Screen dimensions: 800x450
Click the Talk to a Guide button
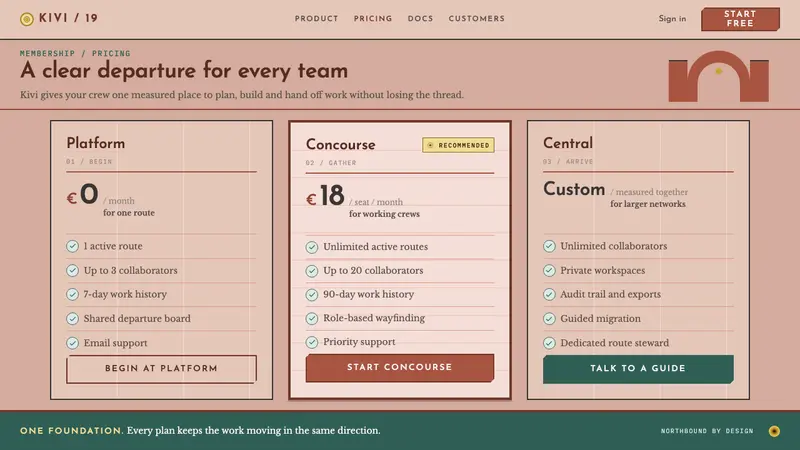[x=638, y=369]
